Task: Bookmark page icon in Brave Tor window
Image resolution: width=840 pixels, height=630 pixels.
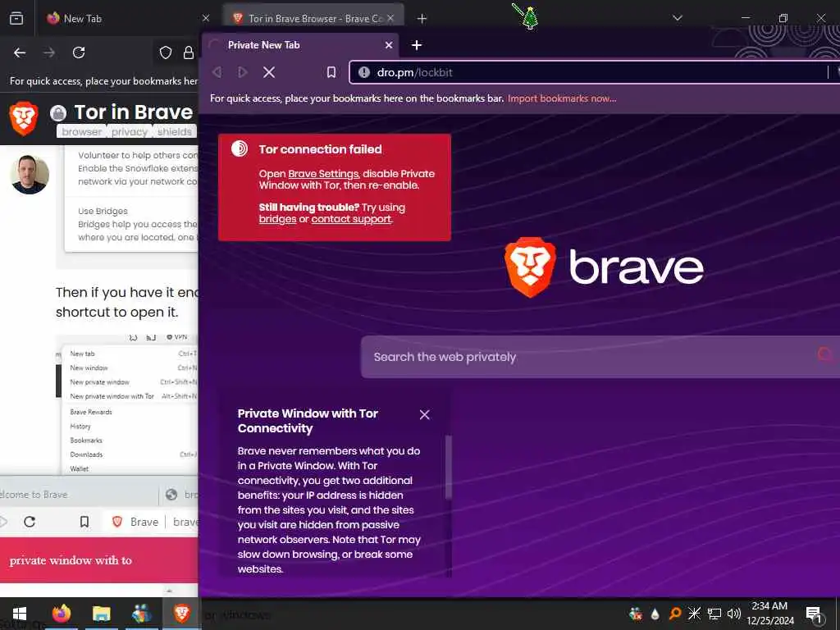Action: 331,72
